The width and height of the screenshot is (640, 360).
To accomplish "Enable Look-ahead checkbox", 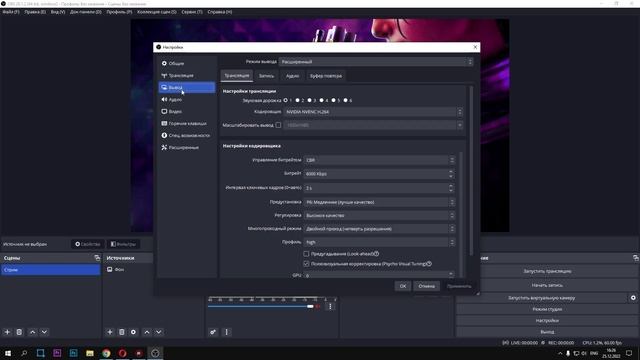I will pos(306,253).
